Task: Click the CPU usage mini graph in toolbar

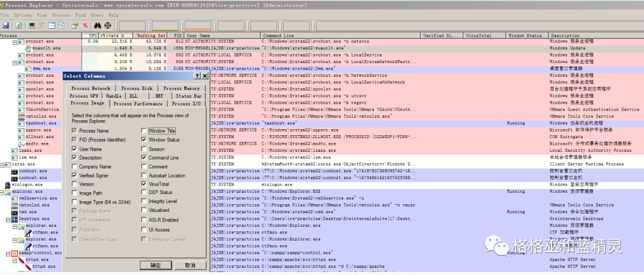Action: tap(132, 26)
